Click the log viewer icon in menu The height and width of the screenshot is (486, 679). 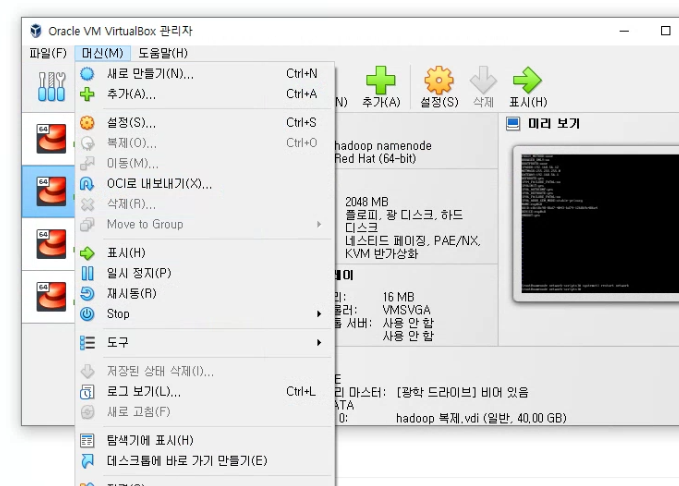pos(87,392)
